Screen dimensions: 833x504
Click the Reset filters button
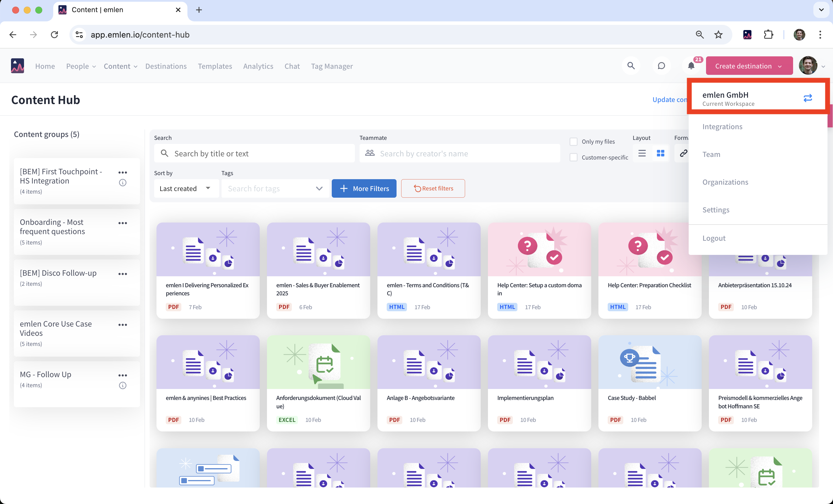433,188
